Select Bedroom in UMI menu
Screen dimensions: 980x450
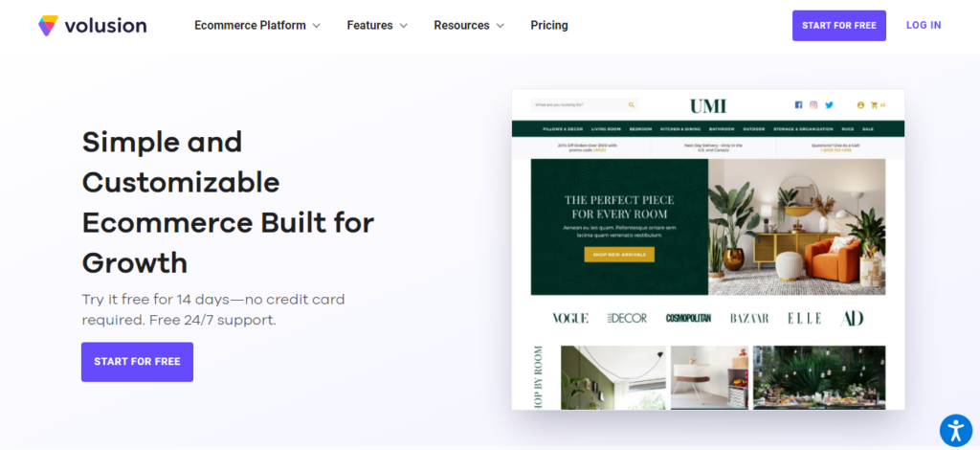[x=640, y=128]
